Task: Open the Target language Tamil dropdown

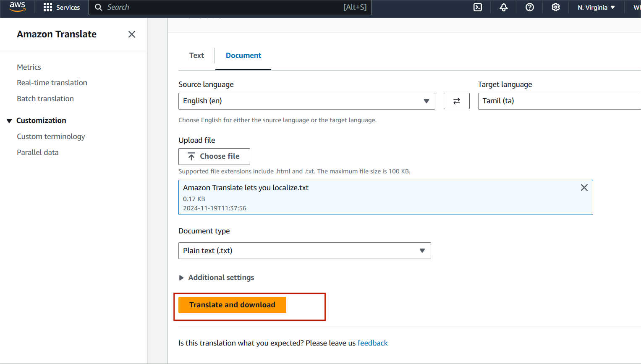Action: pyautogui.click(x=560, y=101)
